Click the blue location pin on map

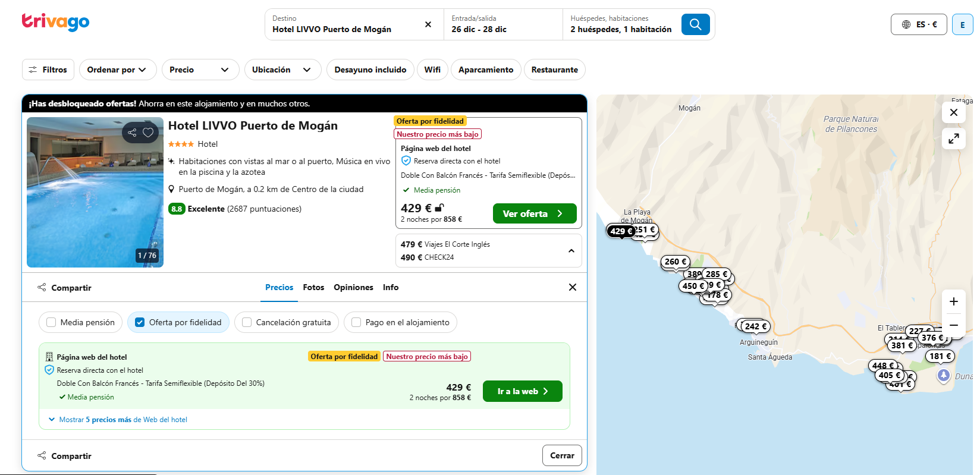pos(943,375)
